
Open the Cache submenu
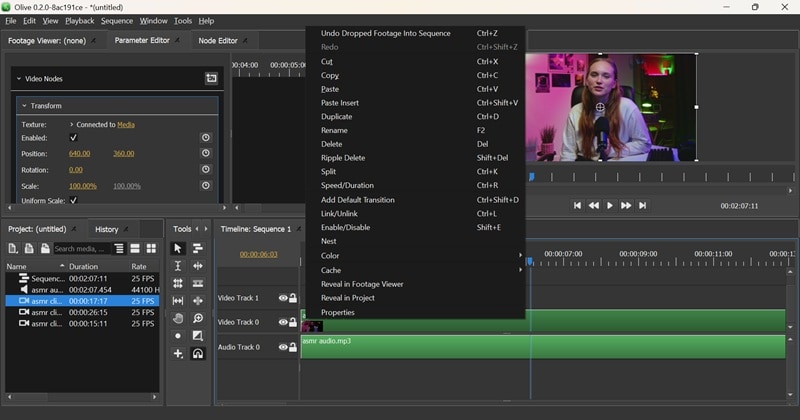415,270
